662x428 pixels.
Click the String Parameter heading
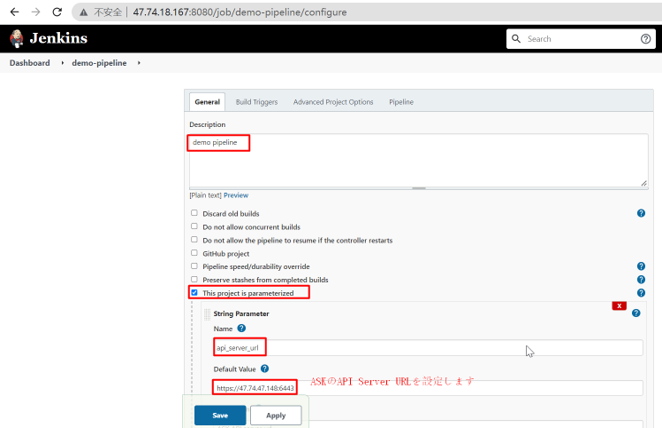pos(241,314)
